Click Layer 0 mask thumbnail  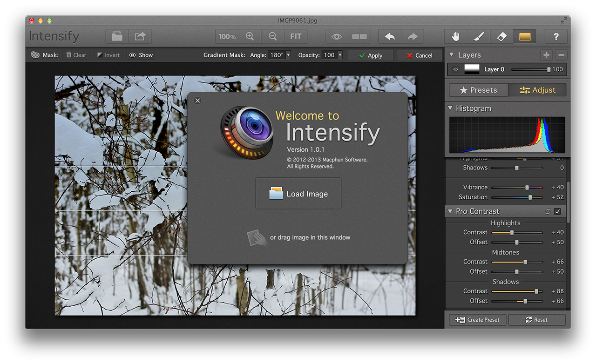472,69
